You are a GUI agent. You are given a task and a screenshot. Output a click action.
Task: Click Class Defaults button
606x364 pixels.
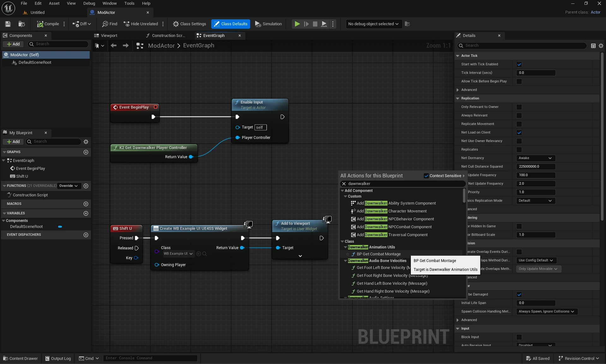(x=231, y=24)
